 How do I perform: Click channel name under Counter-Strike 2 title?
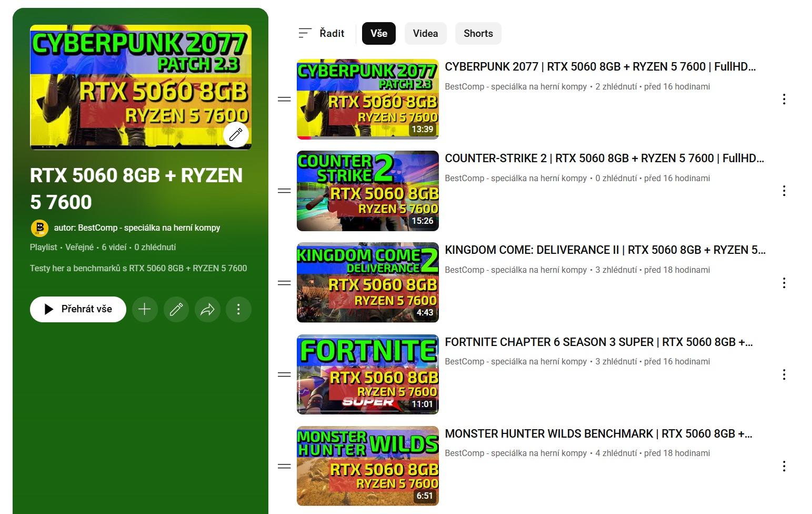[516, 178]
